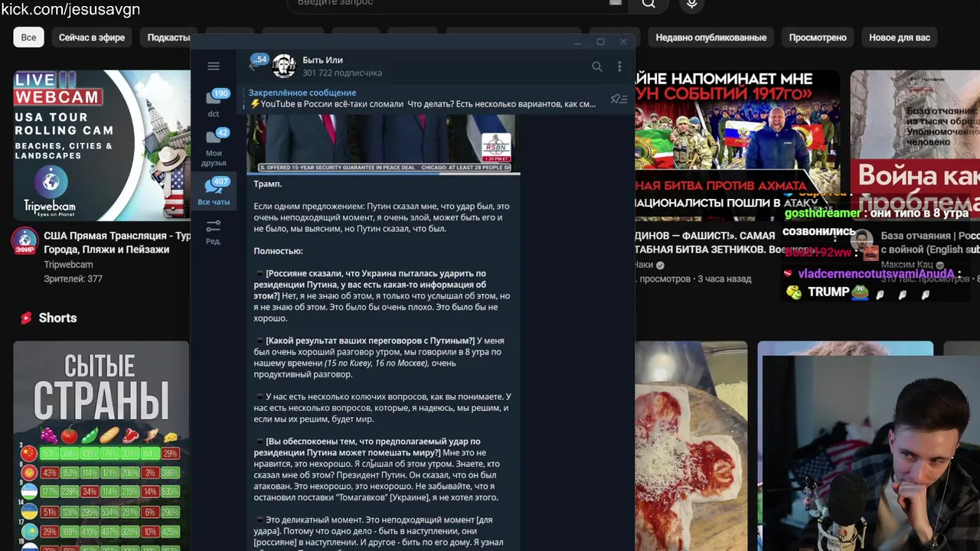Viewport: 980px width, 551px height.
Task: Close the Telegram window
Action: click(623, 42)
